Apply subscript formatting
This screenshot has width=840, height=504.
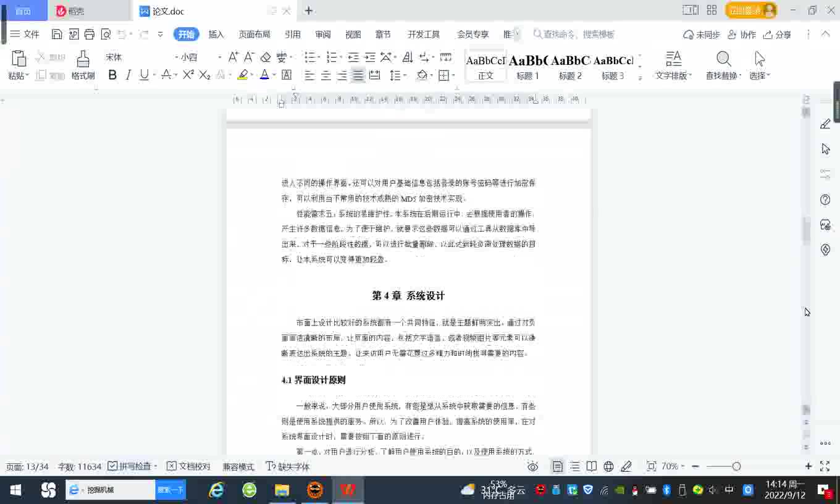pyautogui.click(x=204, y=75)
